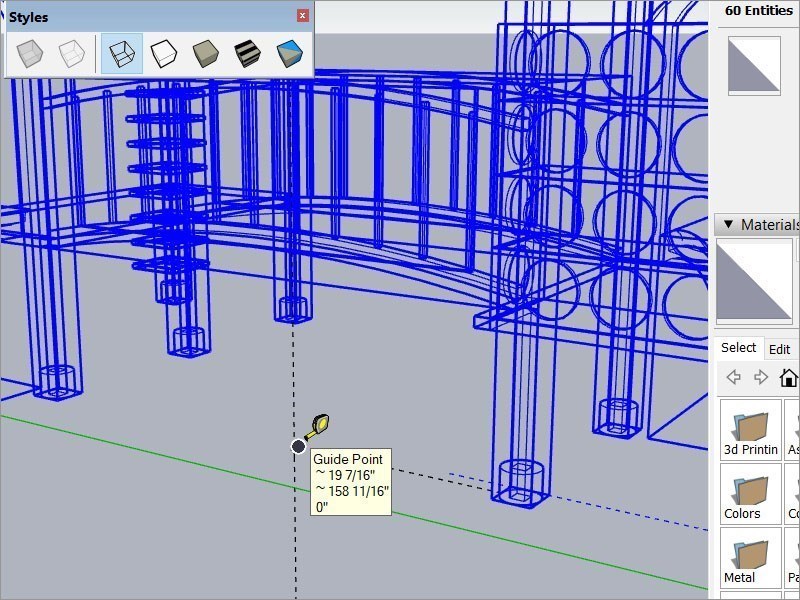The width and height of the screenshot is (800, 600).
Task: Switch to the Edit tab
Action: point(779,349)
